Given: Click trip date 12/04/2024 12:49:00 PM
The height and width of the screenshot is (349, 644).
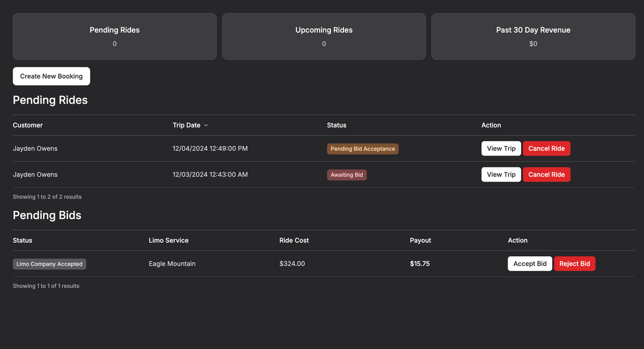Looking at the screenshot, I should [x=210, y=148].
